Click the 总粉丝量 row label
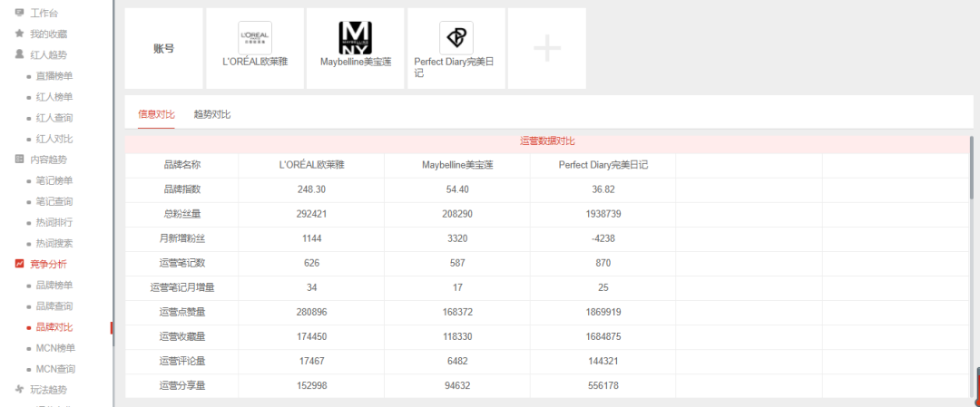This screenshot has height=407, width=980. [181, 214]
